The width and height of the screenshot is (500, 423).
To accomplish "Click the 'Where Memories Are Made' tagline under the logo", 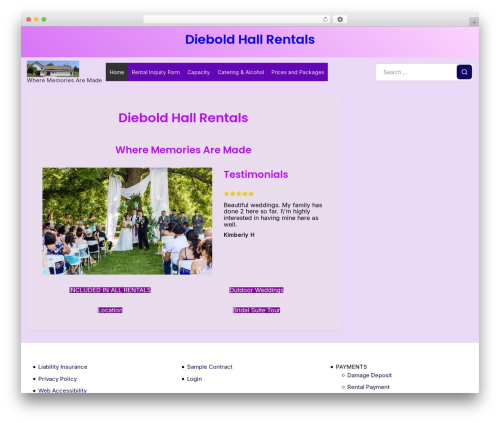I will click(x=64, y=80).
